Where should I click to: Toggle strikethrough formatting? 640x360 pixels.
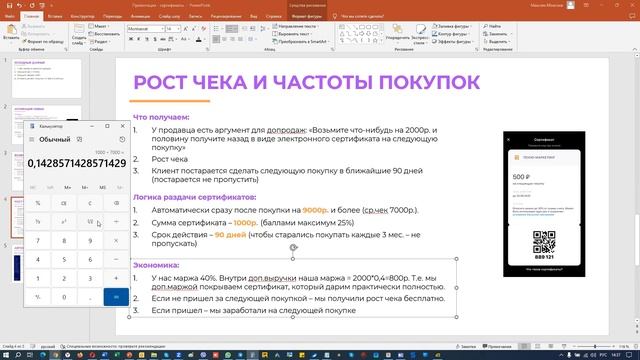point(163,39)
